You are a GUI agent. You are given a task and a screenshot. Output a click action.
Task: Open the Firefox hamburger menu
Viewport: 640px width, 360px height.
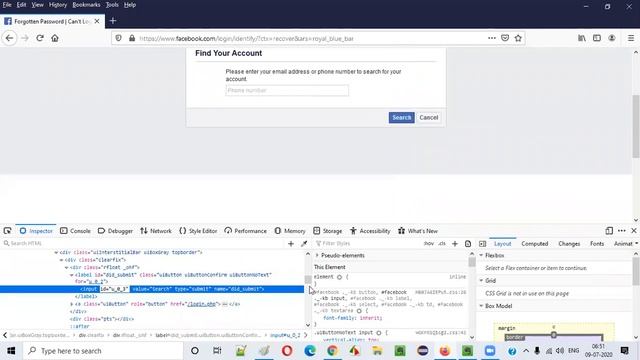click(x=631, y=38)
